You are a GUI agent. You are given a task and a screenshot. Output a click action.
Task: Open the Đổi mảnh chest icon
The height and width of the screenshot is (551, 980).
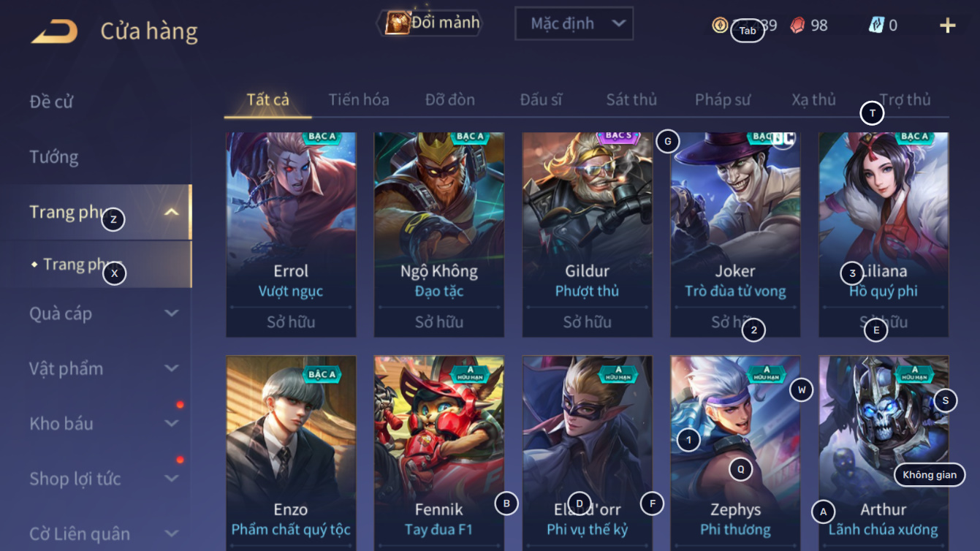coord(398,23)
